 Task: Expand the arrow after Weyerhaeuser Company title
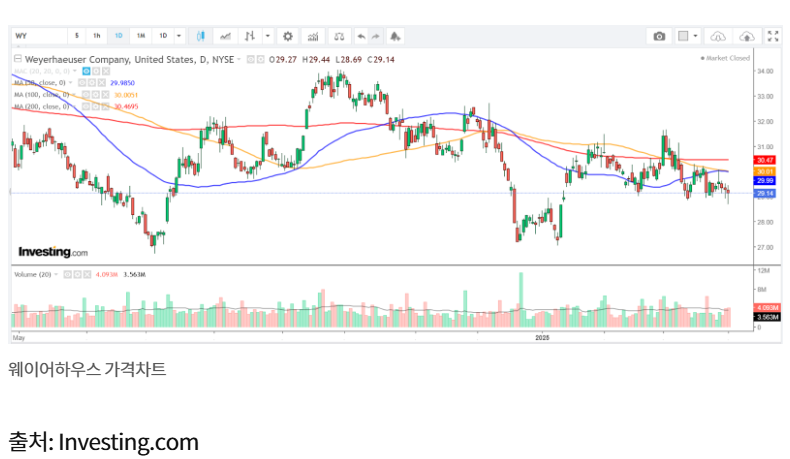point(239,59)
